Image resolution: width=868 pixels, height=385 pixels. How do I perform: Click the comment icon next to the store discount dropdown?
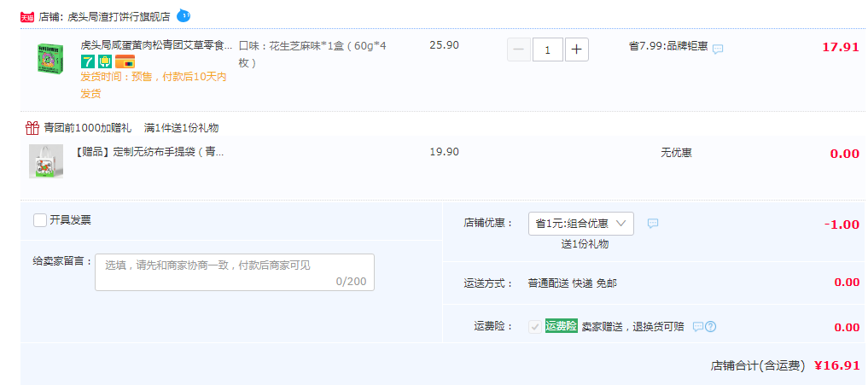coord(653,224)
